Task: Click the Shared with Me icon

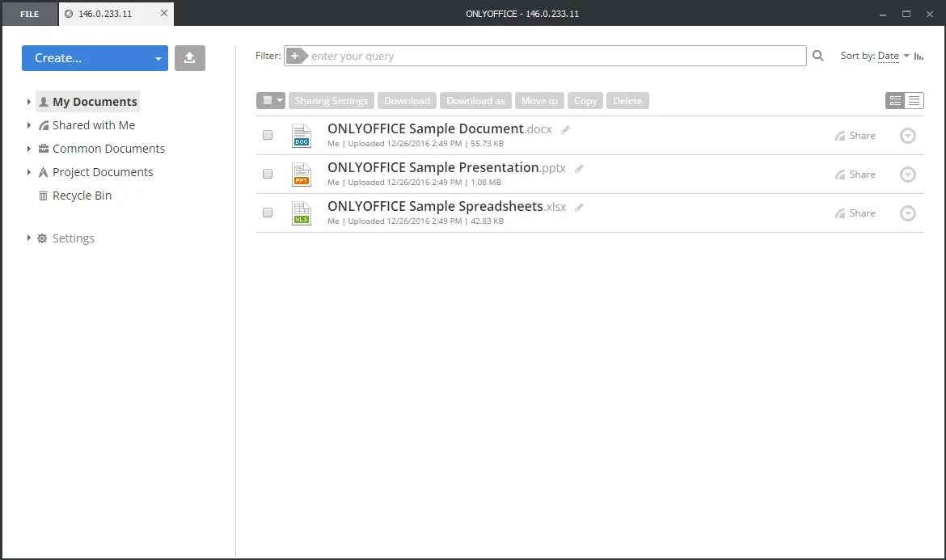Action: tap(44, 125)
